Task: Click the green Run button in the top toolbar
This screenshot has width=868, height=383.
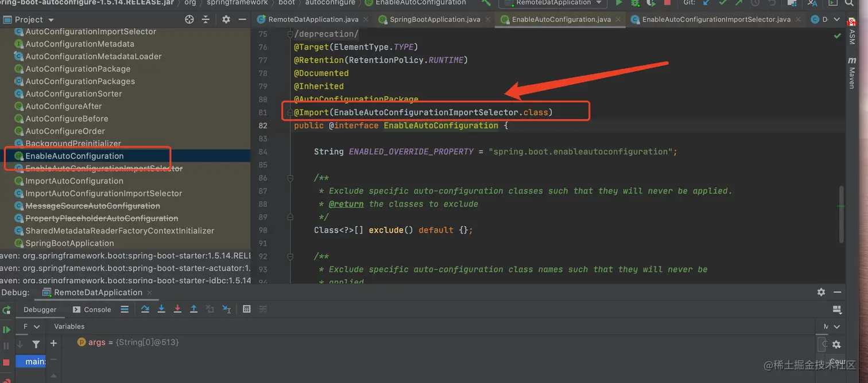Action: pos(619,3)
